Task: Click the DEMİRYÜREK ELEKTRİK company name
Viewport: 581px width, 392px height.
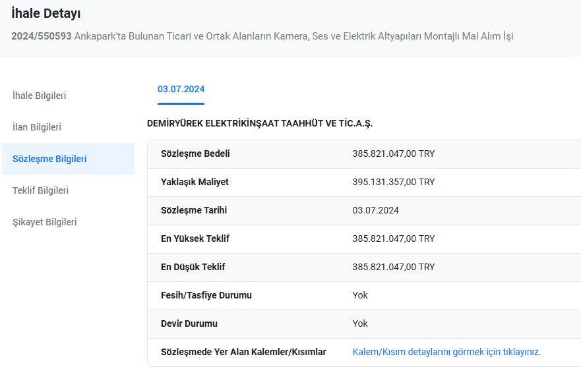Action: pyautogui.click(x=260, y=123)
